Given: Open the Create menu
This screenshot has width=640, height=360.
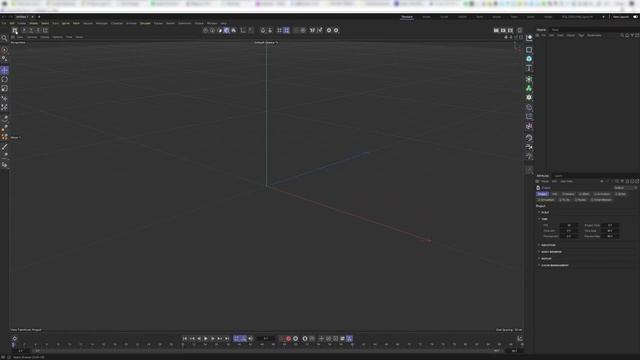Looking at the screenshot, I should point(22,23).
